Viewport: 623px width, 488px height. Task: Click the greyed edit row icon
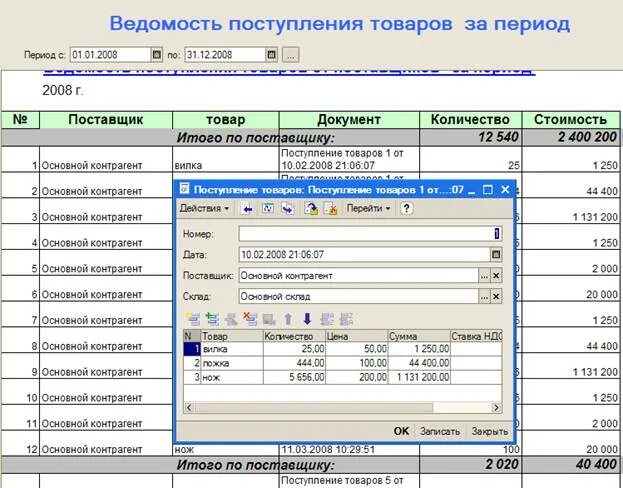pos(231,319)
